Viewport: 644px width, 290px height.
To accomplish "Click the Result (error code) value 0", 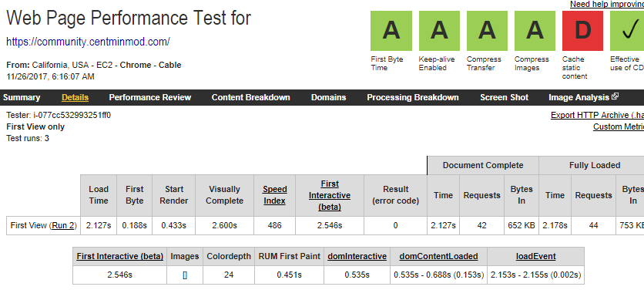I will coord(395,225).
